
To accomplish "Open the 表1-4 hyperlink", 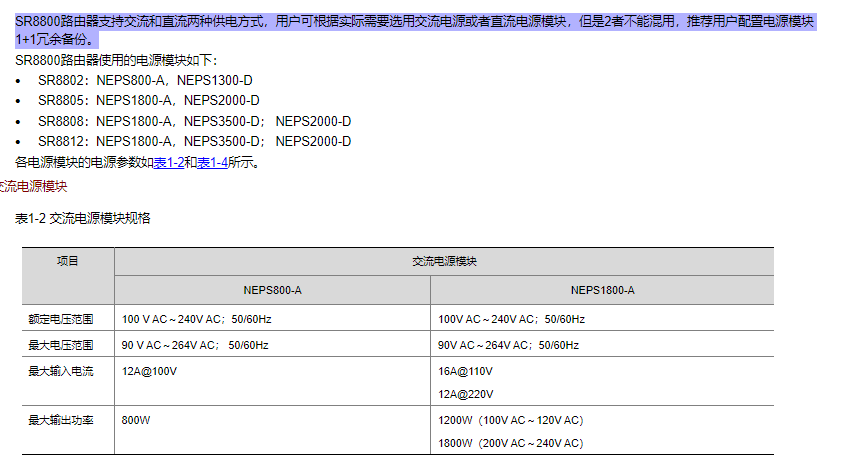I will tap(212, 162).
